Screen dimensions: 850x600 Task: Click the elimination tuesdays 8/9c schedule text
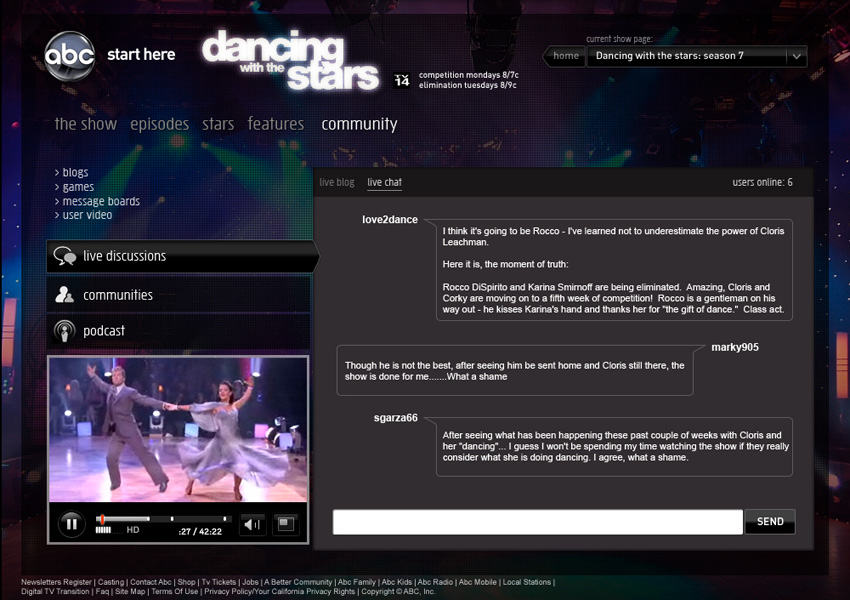pyautogui.click(x=467, y=85)
